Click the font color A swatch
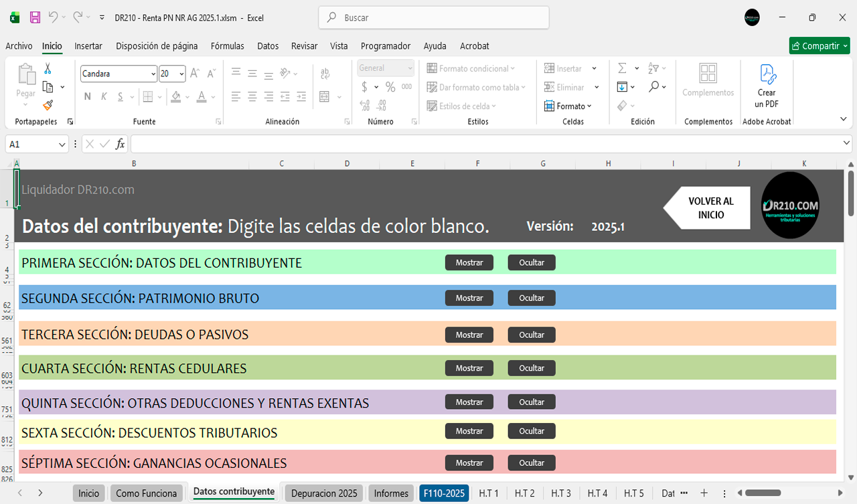This screenshot has height=504, width=857. pos(202,96)
